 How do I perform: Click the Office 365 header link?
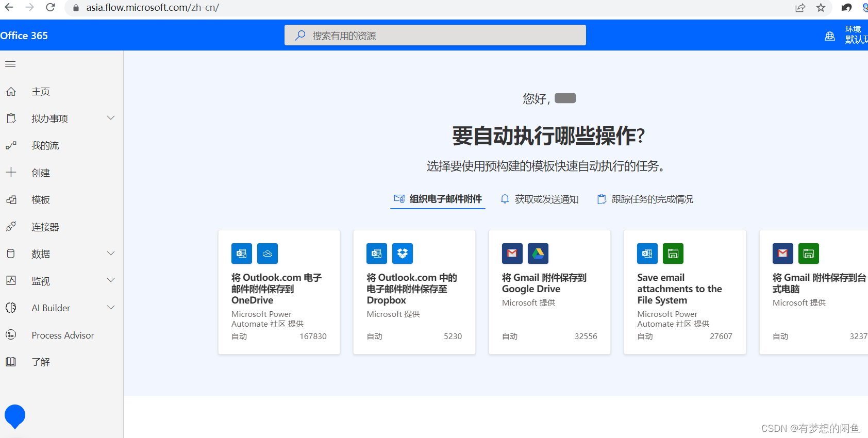click(x=24, y=36)
